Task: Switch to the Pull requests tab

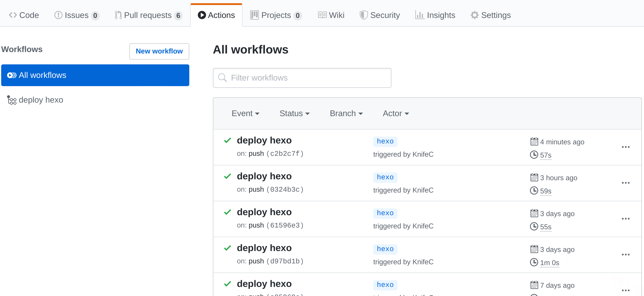Action: click(x=148, y=15)
